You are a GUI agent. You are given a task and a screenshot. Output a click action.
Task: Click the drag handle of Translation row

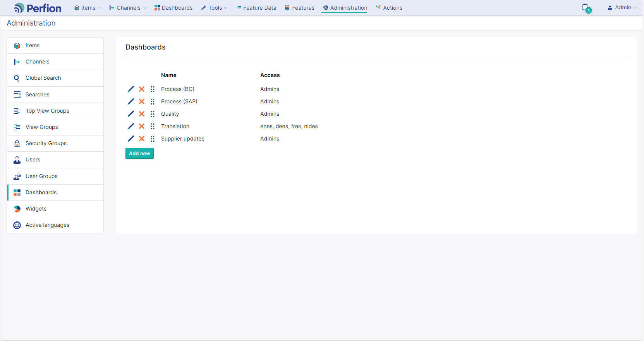click(x=153, y=126)
